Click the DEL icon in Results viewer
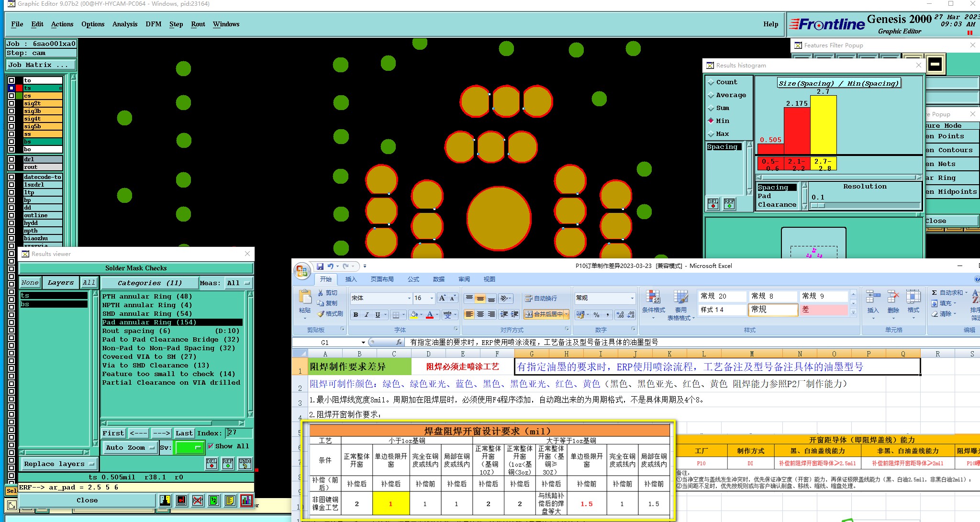The height and width of the screenshot is (522, 980). tap(212, 463)
